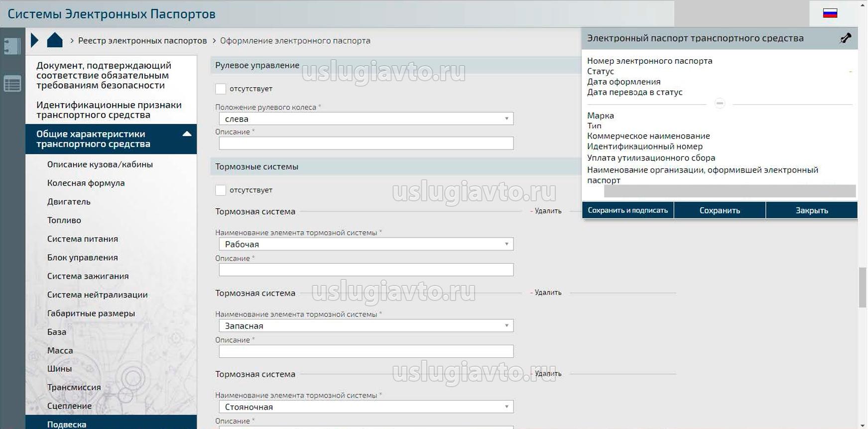Click the Описание field under Рулевое управление

(x=366, y=143)
